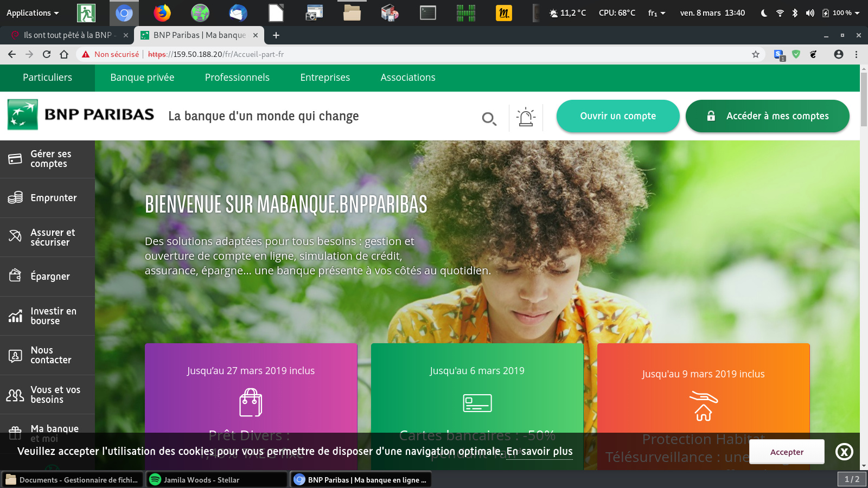
Task: Go back to the previous page
Action: click(x=12, y=54)
